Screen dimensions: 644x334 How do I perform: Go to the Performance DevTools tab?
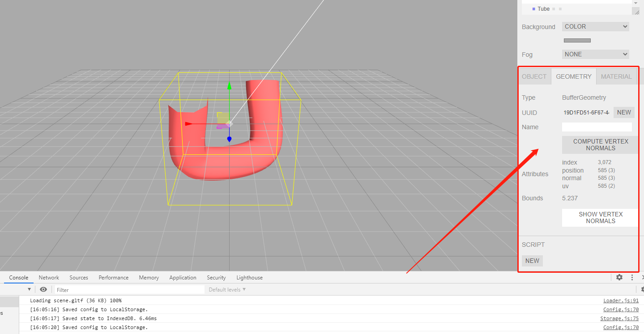click(114, 278)
